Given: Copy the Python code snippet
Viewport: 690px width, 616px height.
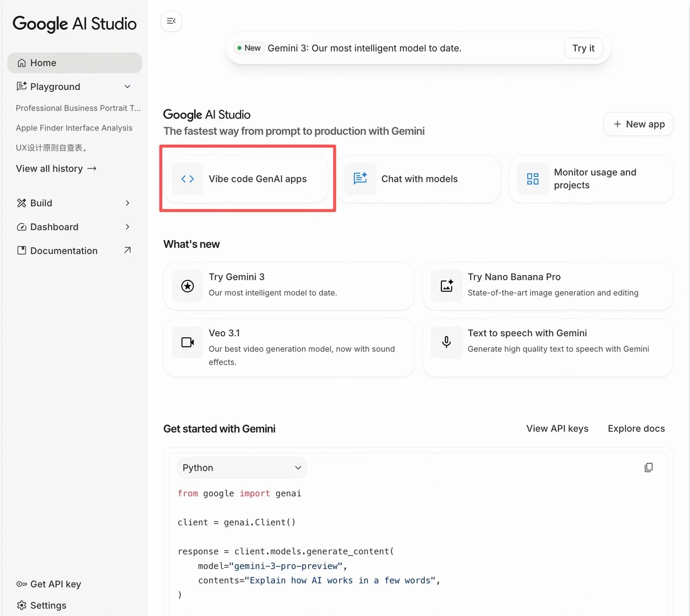Looking at the screenshot, I should pyautogui.click(x=648, y=468).
